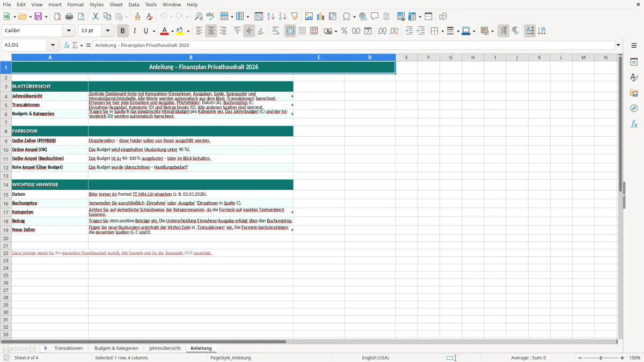Open the Calibri font name dropdown
This screenshot has width=644, height=362.
69,31
